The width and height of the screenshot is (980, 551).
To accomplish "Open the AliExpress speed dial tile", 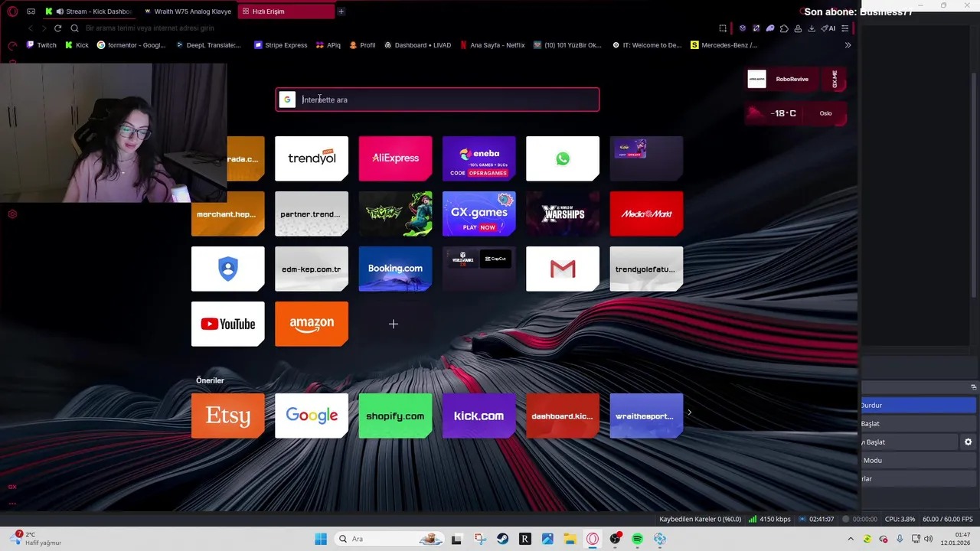I will [395, 158].
